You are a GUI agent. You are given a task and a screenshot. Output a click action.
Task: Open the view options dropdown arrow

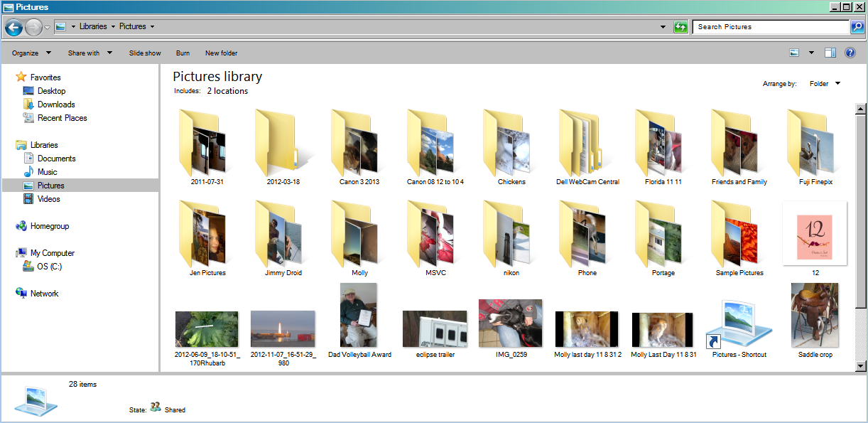pyautogui.click(x=811, y=53)
